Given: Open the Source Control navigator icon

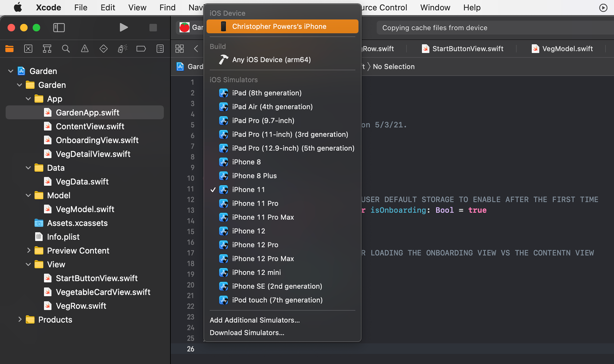Looking at the screenshot, I should pyautogui.click(x=28, y=49).
